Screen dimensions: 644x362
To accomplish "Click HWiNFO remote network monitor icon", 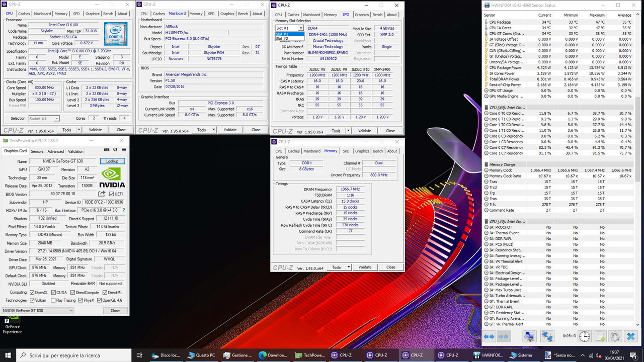I will point(529,336).
